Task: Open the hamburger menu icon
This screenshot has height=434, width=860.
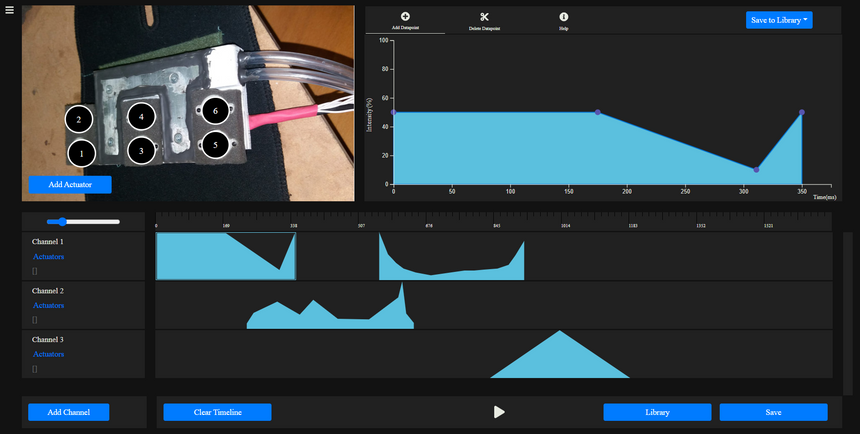Action: click(x=9, y=10)
